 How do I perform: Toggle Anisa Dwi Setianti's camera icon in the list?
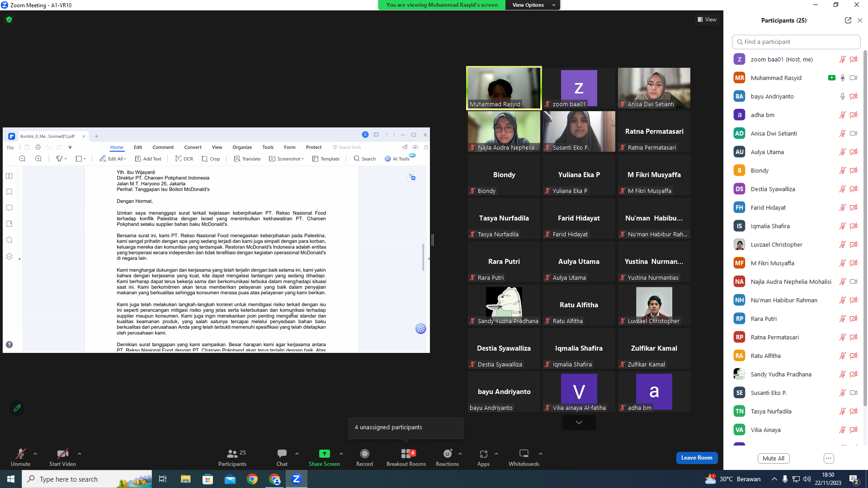(854, 133)
